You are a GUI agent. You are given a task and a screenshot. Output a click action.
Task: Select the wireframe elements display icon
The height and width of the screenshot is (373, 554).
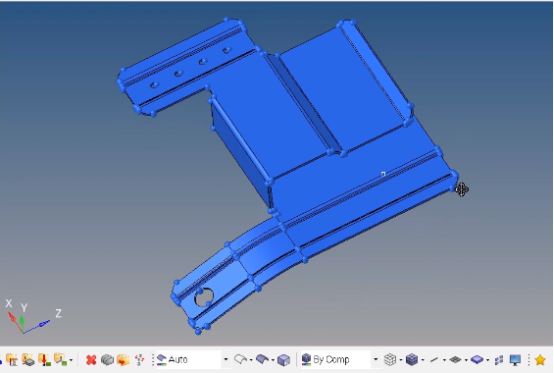coord(390,360)
